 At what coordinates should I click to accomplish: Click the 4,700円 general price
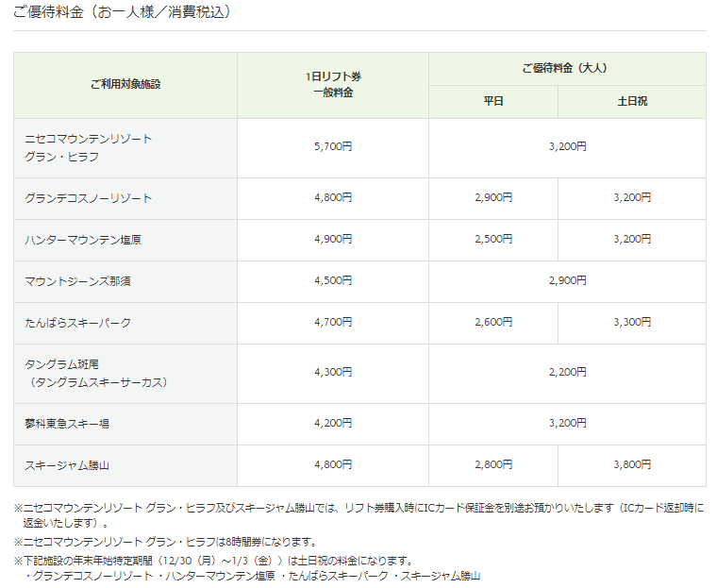coord(333,322)
